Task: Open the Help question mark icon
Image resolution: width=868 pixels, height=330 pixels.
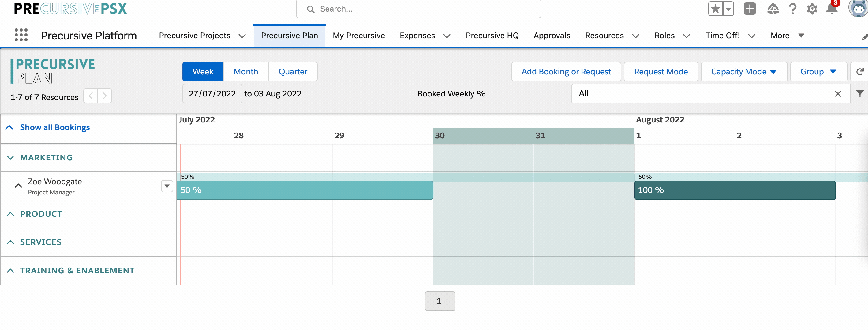Action: 792,9
